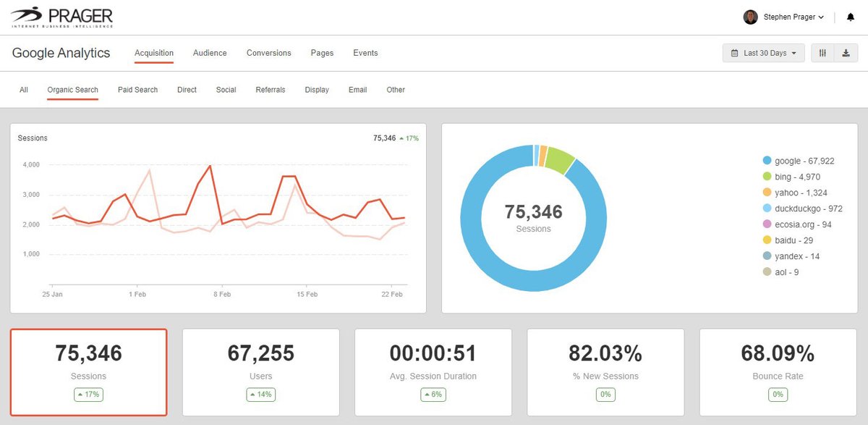This screenshot has height=425, width=868.
Task: Click the 6% badge on Session Duration card
Action: (433, 395)
